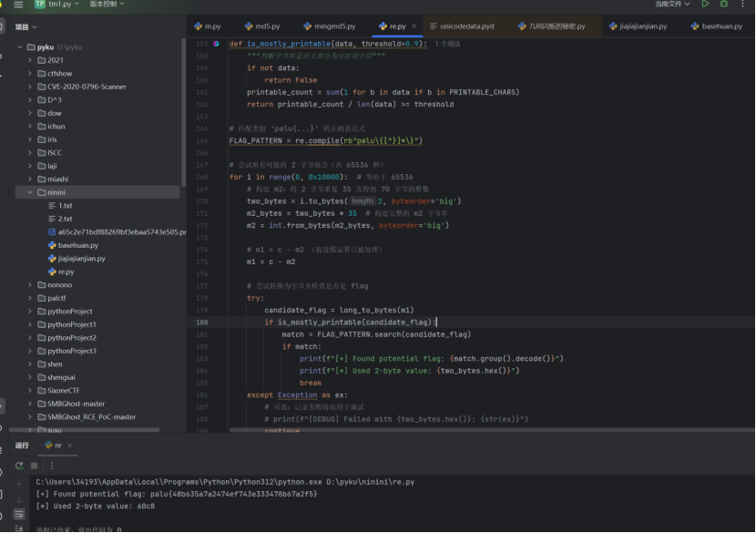Select the iris folder
The image size is (756, 533).
tap(47, 140)
